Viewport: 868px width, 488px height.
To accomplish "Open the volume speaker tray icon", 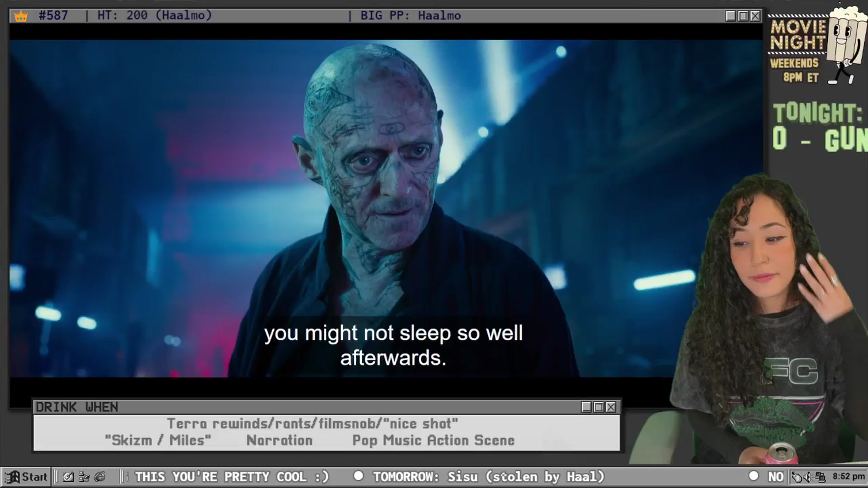I will [809, 477].
